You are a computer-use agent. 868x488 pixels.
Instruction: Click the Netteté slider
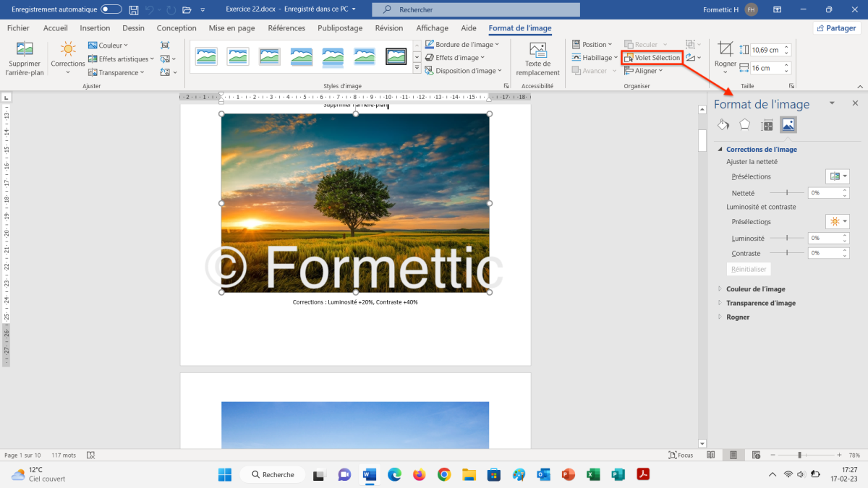pos(787,193)
